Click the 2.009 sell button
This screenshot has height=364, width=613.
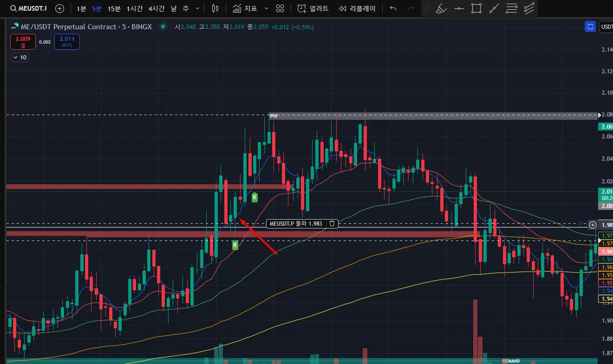click(x=23, y=42)
